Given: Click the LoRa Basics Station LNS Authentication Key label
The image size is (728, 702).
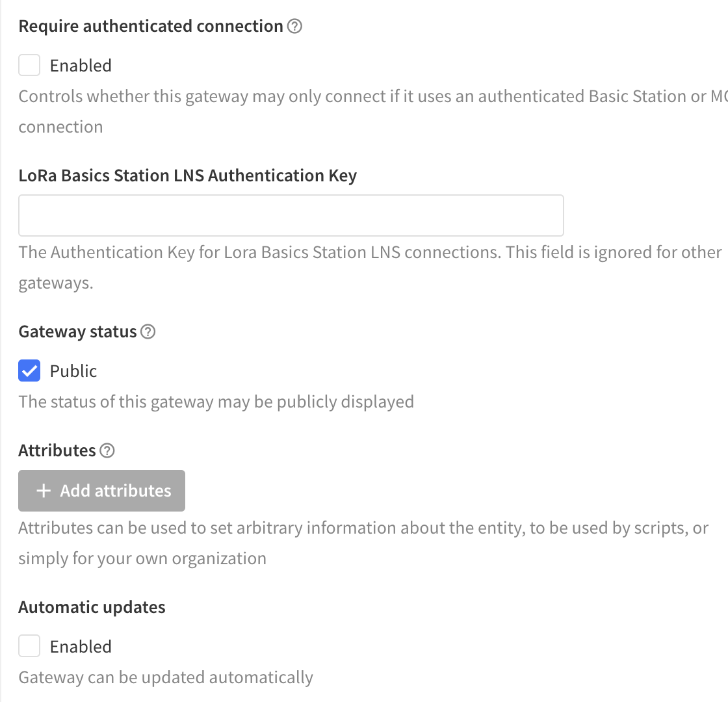Looking at the screenshot, I should (188, 175).
